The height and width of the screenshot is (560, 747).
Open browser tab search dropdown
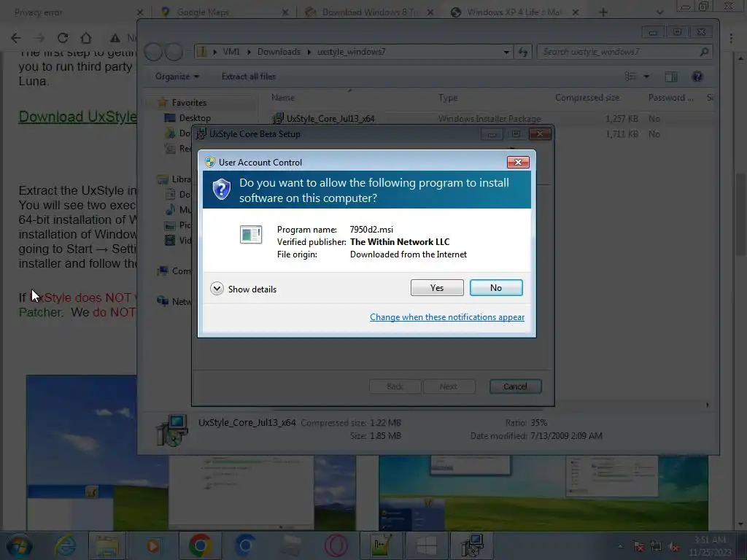[659, 12]
